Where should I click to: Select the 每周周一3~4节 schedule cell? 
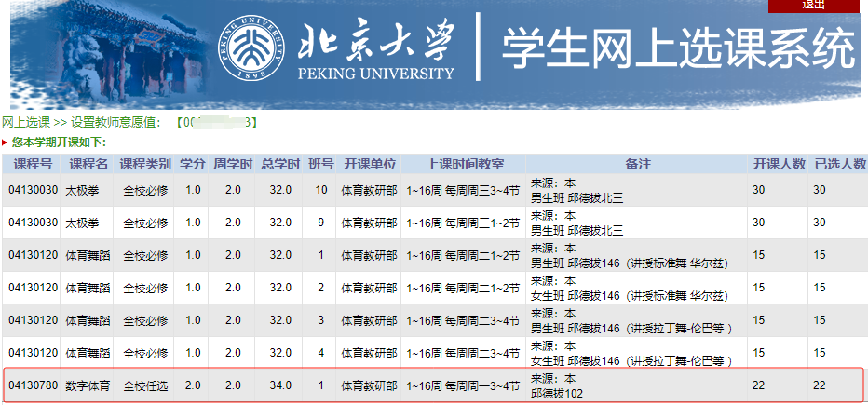pos(463,385)
